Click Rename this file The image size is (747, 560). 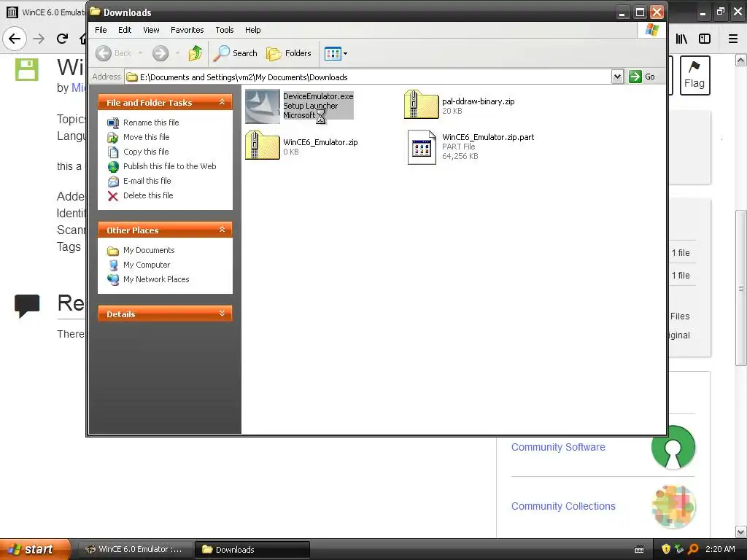[151, 122]
